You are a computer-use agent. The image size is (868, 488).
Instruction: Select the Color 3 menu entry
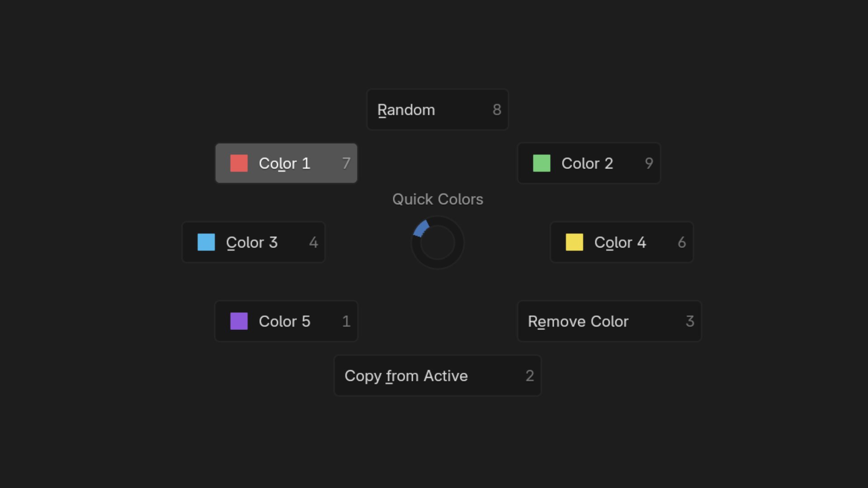tap(253, 242)
